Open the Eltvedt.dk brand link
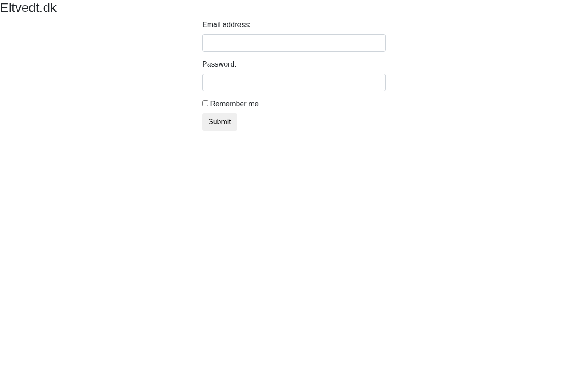Screen dimensions: 588x368 (28, 8)
